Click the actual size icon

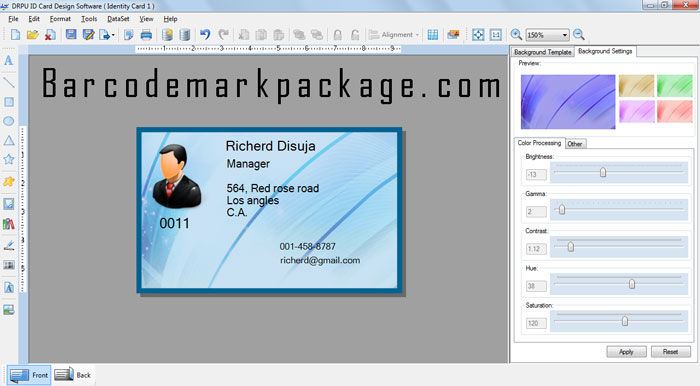496,35
